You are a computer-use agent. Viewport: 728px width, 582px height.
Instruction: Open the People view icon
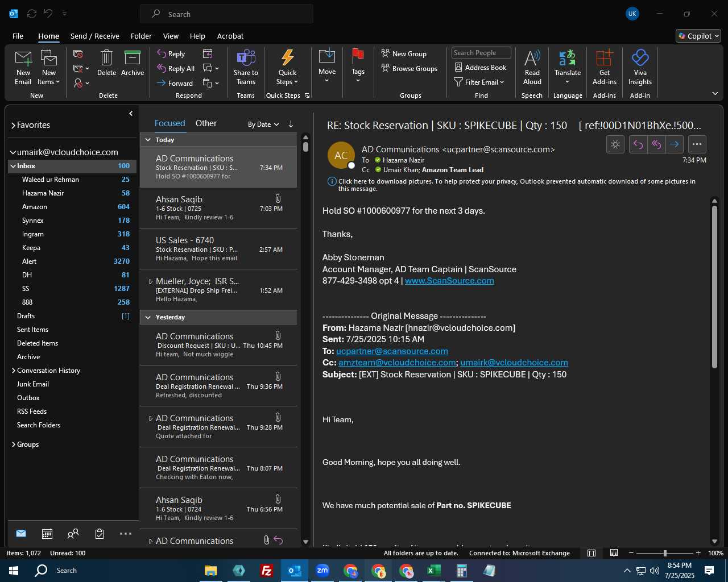point(73,533)
